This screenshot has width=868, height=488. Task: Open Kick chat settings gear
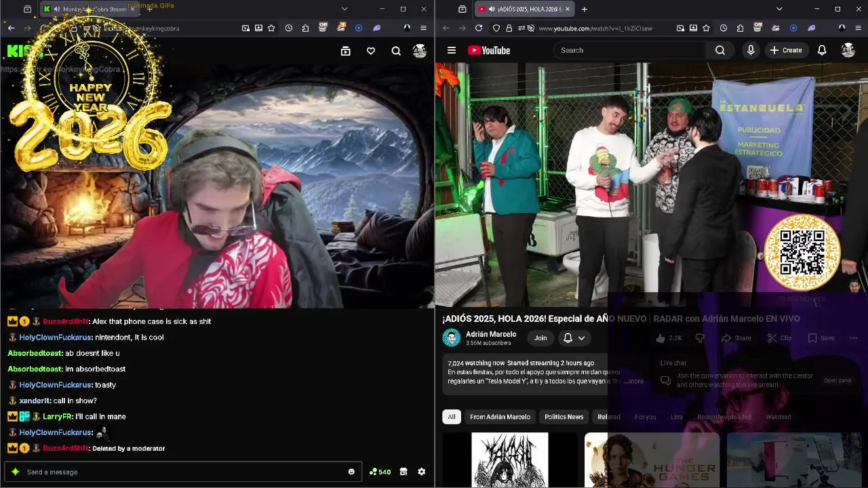[x=422, y=472]
